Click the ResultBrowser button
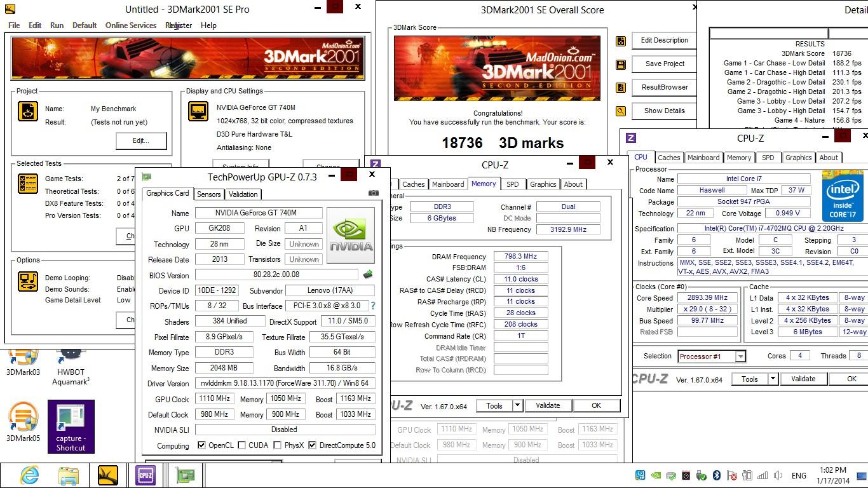868x488 pixels. (x=664, y=87)
